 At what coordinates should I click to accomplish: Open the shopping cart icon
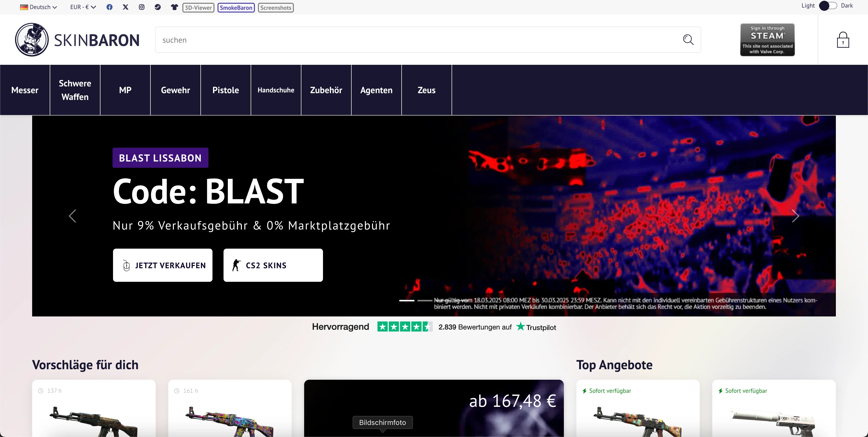(843, 40)
